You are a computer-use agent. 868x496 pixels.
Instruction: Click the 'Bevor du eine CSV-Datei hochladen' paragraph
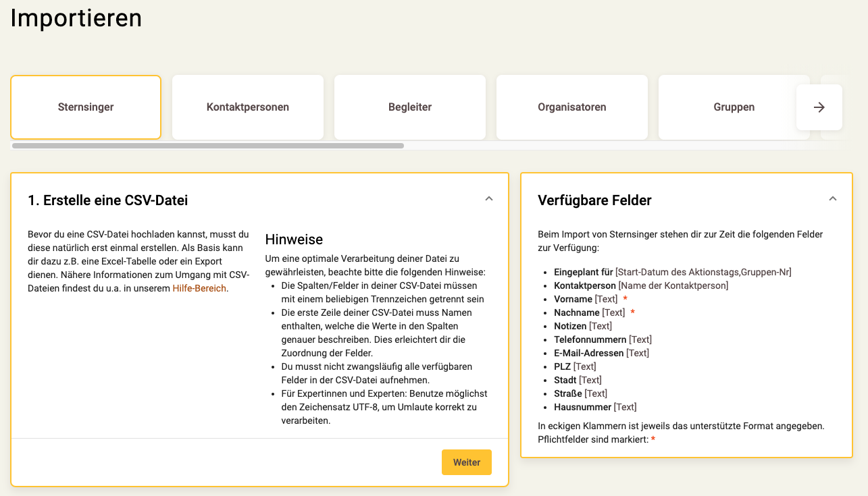(x=138, y=261)
